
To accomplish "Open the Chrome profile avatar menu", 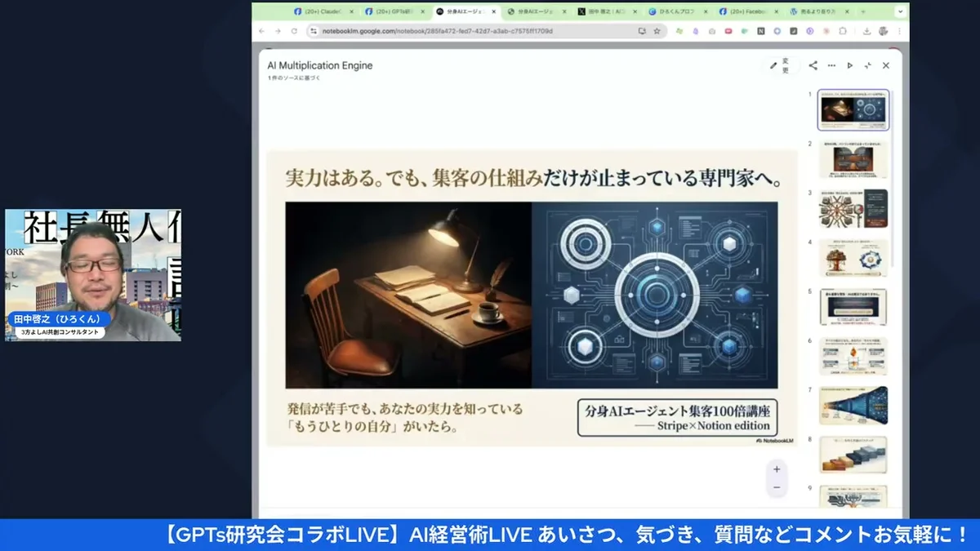I will tap(881, 30).
